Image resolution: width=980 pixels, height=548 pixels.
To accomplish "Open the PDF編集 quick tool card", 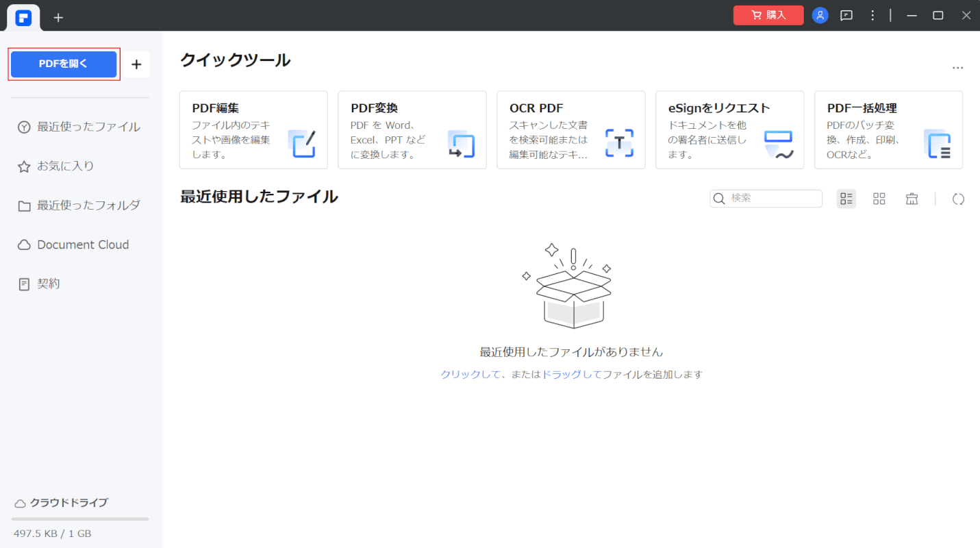I will click(x=253, y=130).
